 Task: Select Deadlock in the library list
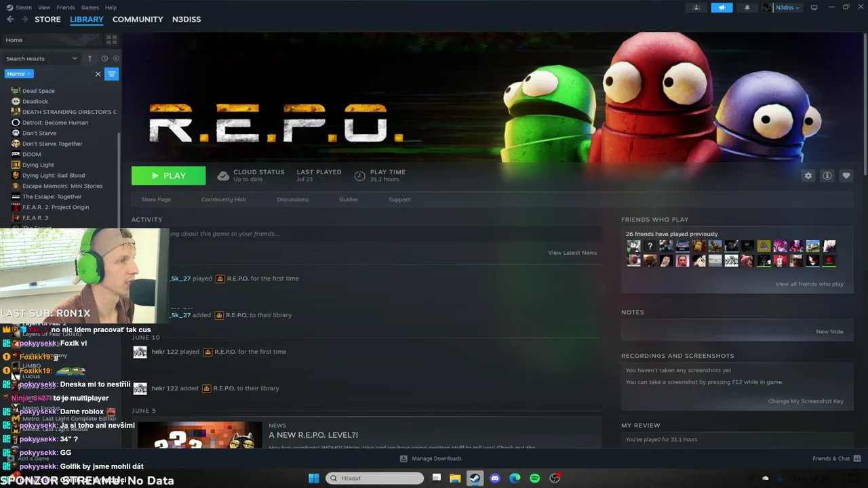[x=35, y=102]
